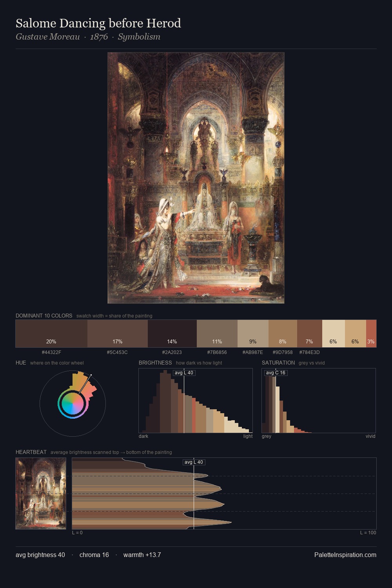This screenshot has height=588, width=392.
Task: Choose the 7% reddish brown swatch
Action: [310, 334]
